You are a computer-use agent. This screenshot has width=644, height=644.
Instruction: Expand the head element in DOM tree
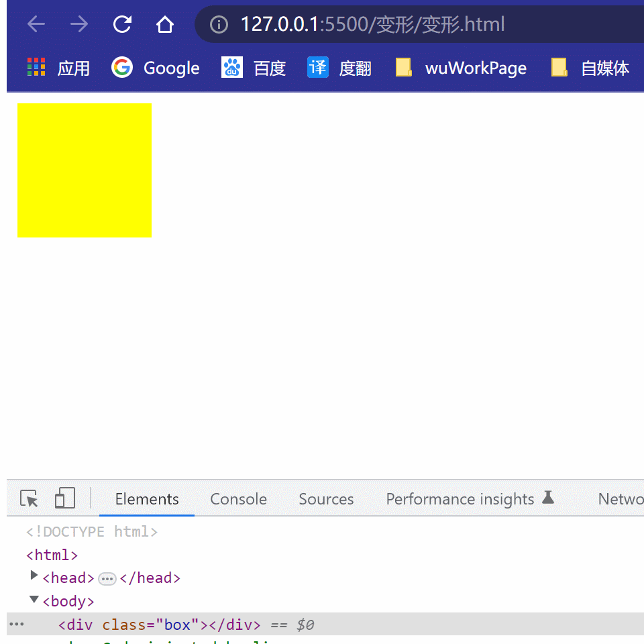pyautogui.click(x=34, y=576)
